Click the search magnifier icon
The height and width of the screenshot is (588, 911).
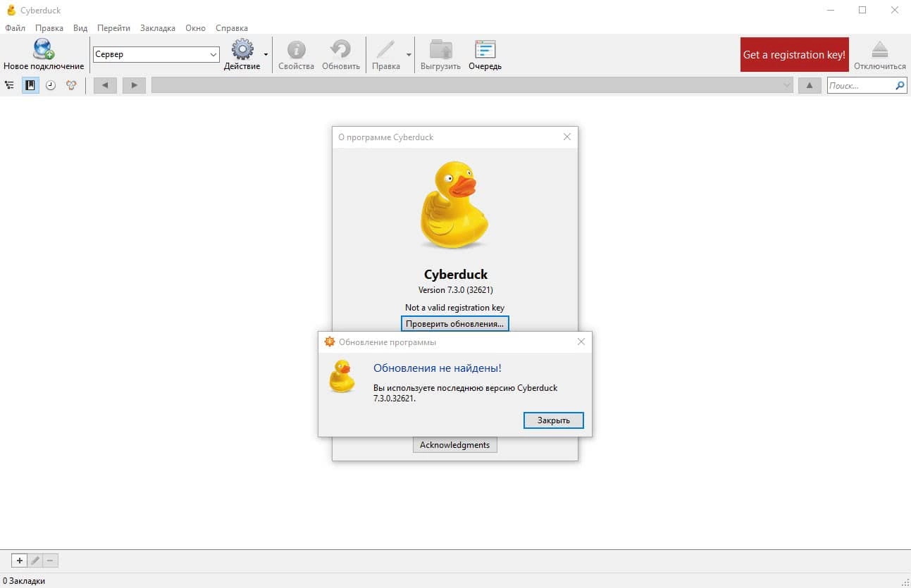coord(900,86)
